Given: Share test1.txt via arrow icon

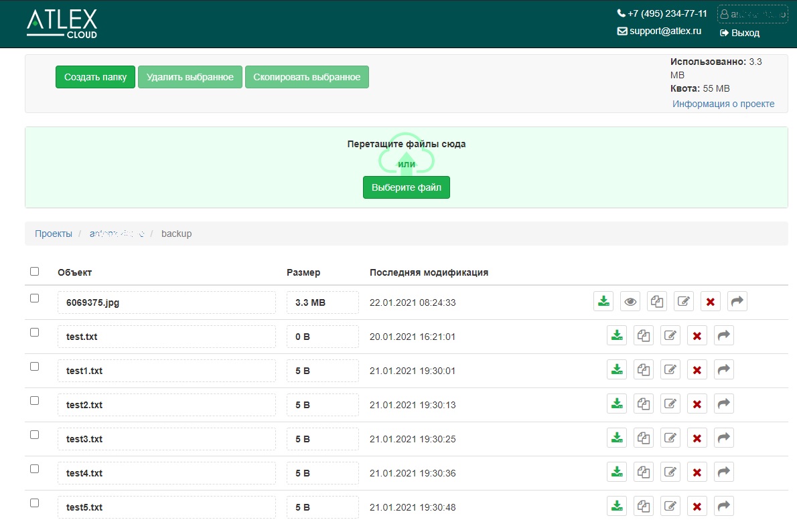Looking at the screenshot, I should pos(724,369).
